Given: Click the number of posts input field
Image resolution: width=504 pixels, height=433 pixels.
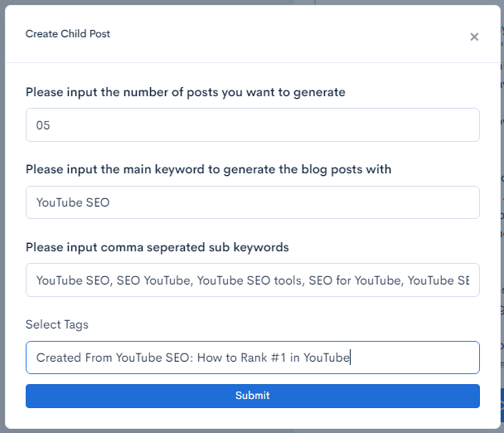Looking at the screenshot, I should point(253,124).
